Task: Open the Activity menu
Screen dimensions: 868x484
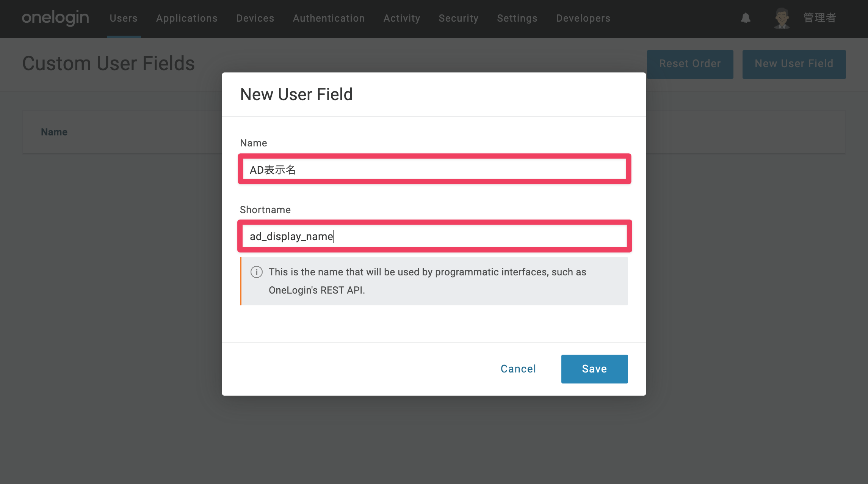Action: coord(402,18)
